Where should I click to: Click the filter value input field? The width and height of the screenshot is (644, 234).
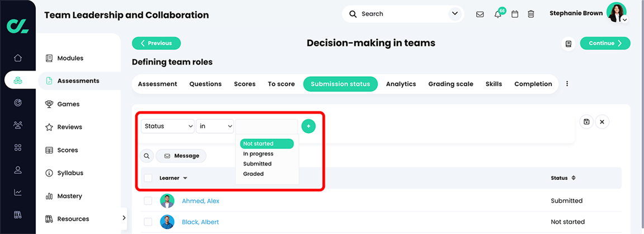click(x=267, y=127)
